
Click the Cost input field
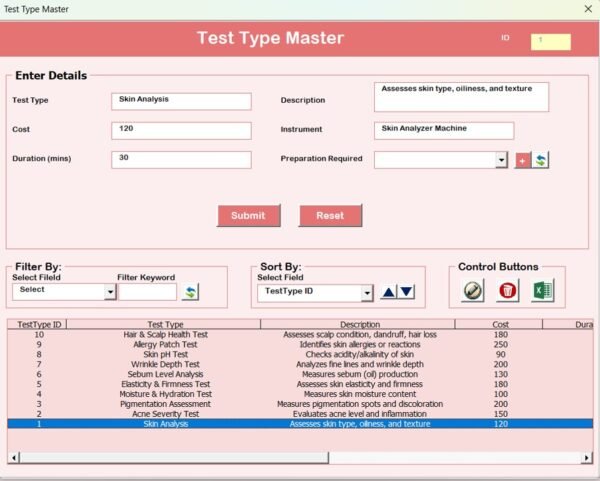tap(181, 130)
